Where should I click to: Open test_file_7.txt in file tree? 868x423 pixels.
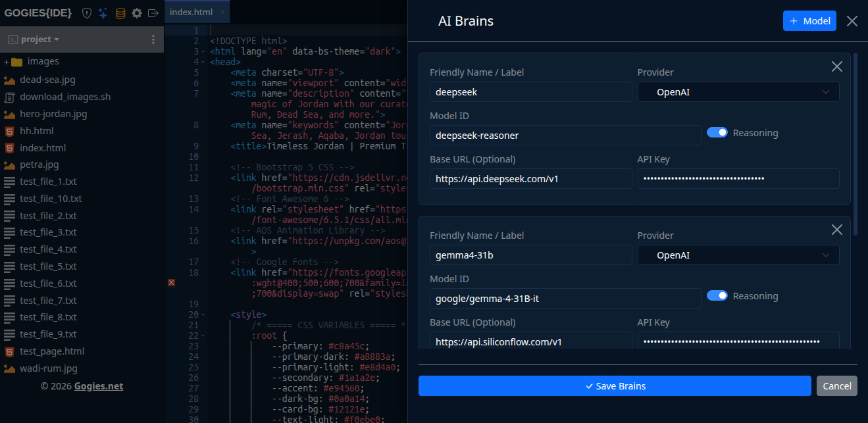coord(49,301)
